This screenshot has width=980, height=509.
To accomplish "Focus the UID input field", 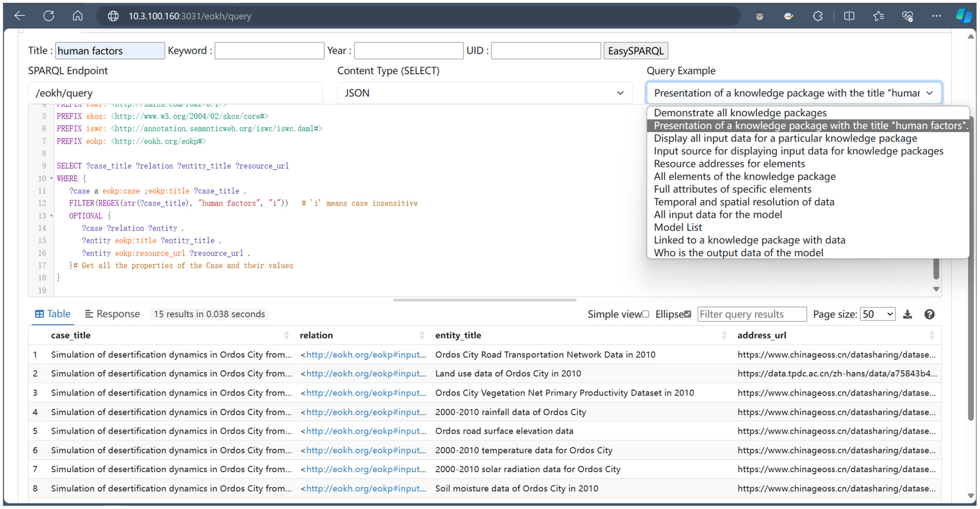I will click(546, 51).
